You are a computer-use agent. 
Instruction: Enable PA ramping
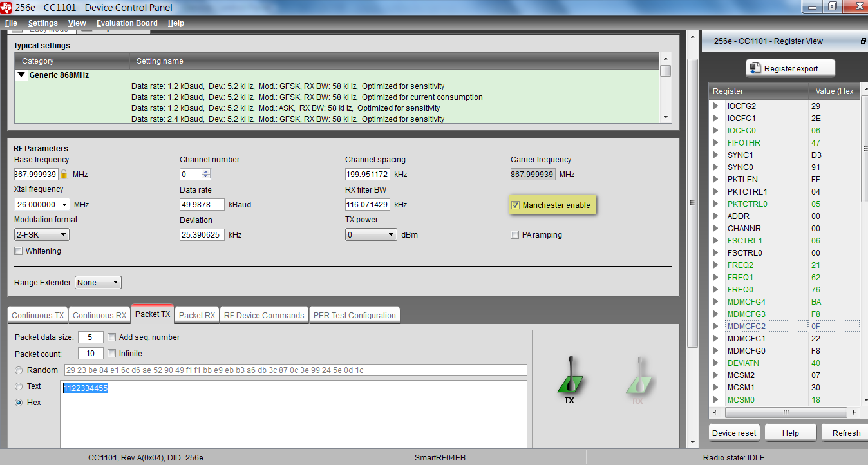click(x=515, y=235)
